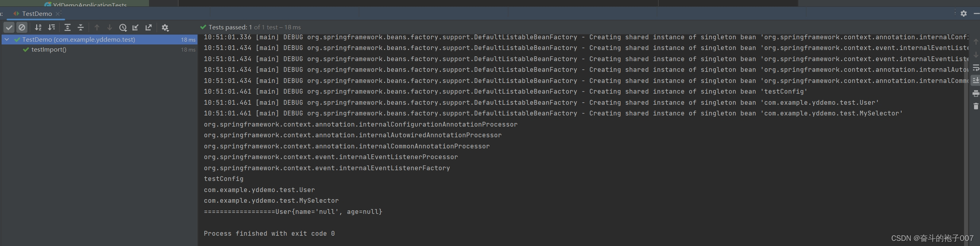Toggle soft-wrap in console

click(976, 68)
